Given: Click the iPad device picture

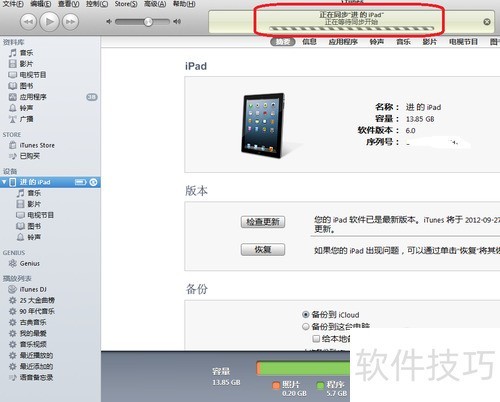Looking at the screenshot, I should pyautogui.click(x=263, y=125).
